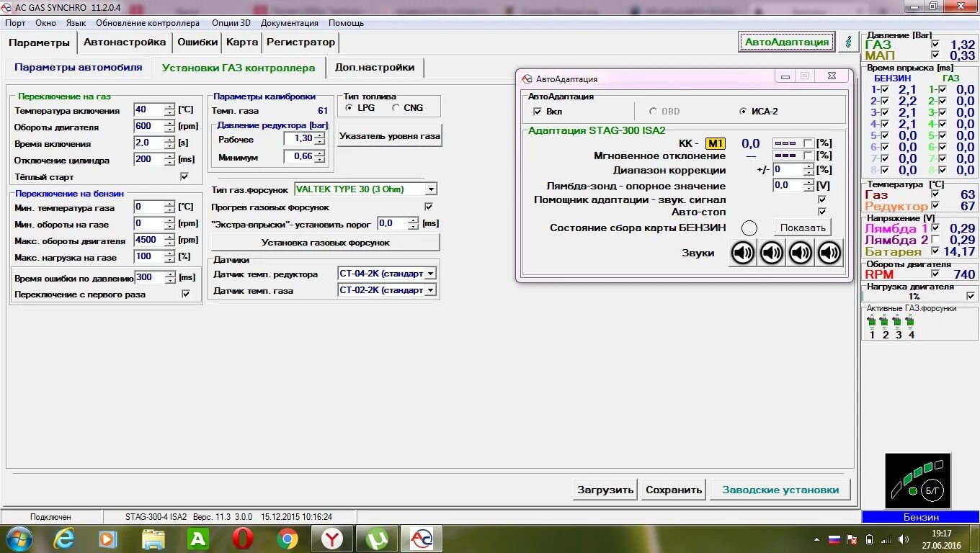
Task: Open the Порт menu
Action: [15, 23]
